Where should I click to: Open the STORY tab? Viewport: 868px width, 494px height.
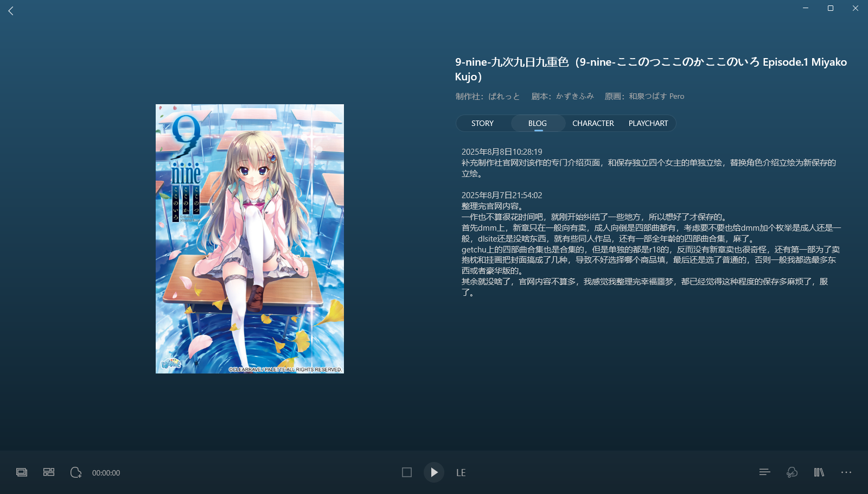pos(482,123)
